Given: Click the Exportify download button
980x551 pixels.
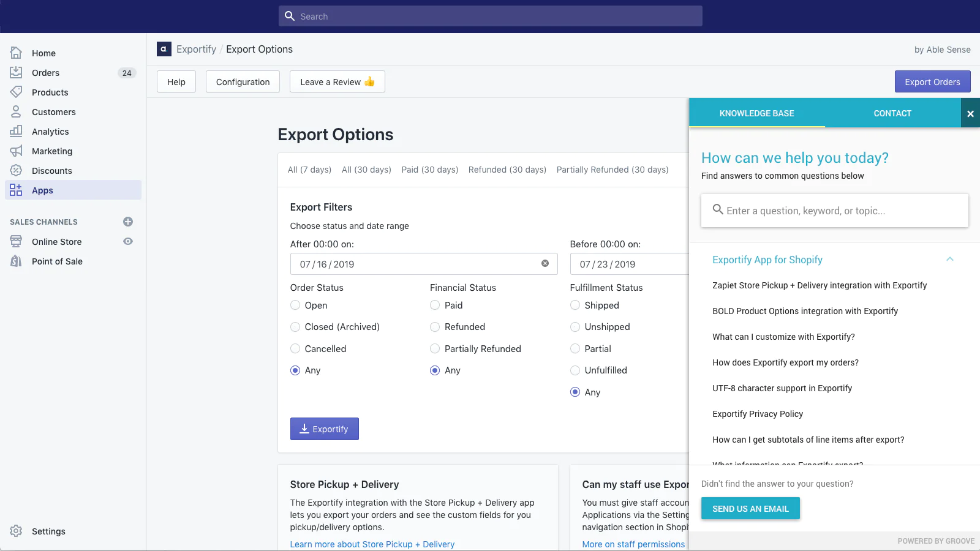Looking at the screenshot, I should pyautogui.click(x=325, y=429).
